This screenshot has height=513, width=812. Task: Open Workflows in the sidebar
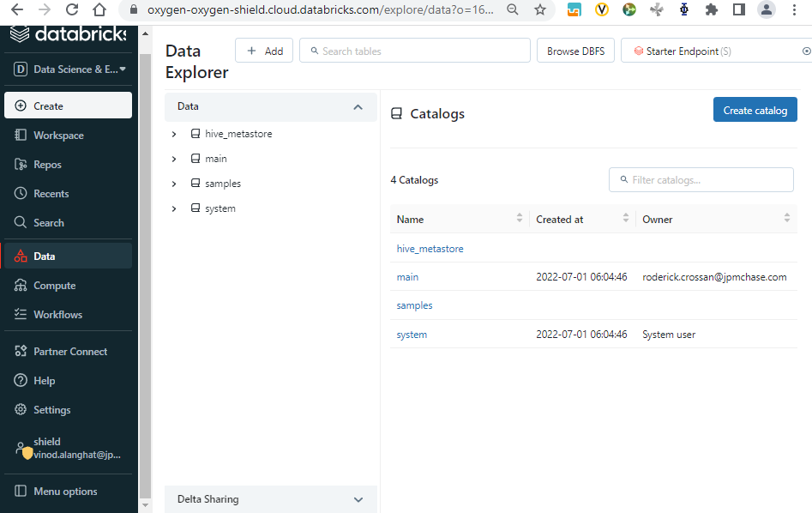(68, 315)
